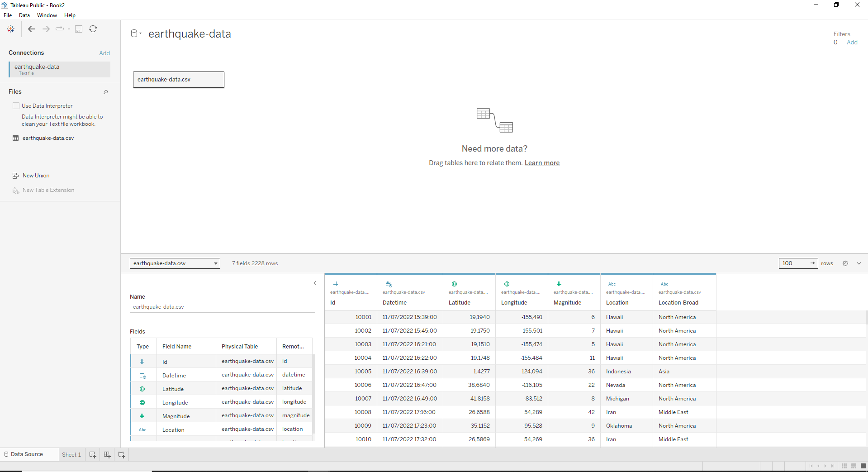Click the Location-Broad column header

[x=678, y=303]
